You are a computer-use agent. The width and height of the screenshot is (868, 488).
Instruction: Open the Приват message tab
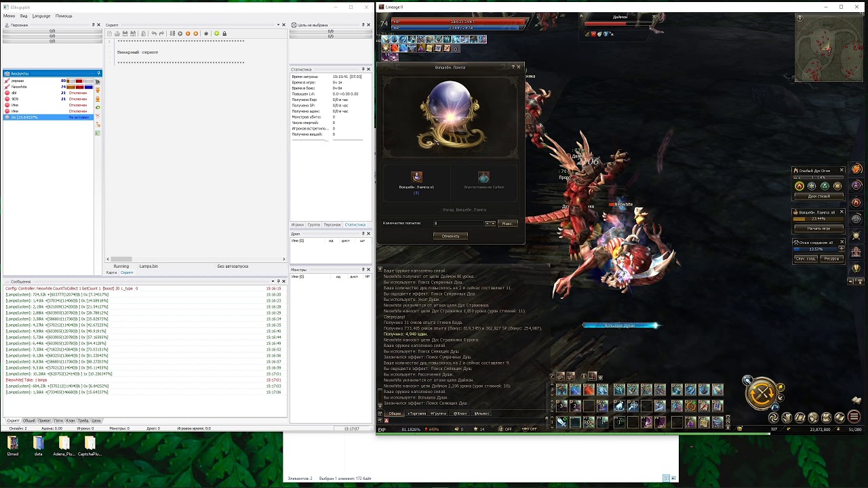pos(44,420)
